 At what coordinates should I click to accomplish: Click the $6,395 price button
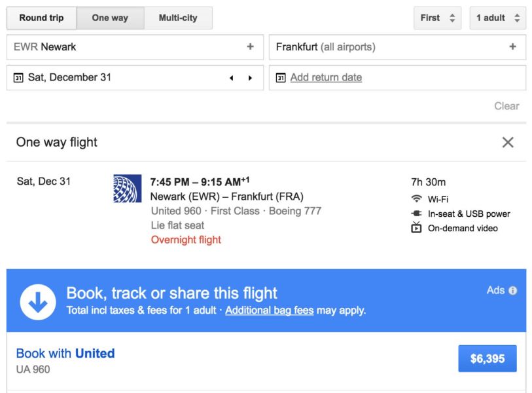488,359
